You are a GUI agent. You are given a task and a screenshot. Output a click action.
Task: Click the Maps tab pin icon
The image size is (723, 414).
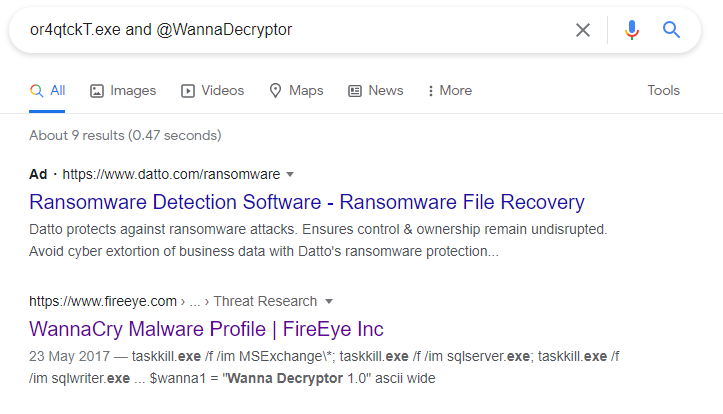point(275,91)
